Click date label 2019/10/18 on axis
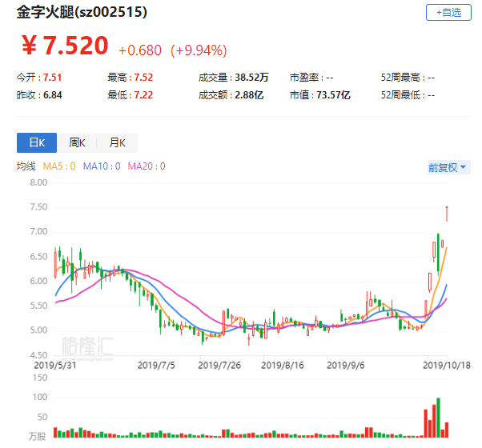Viewport: 482px width, 448px height. pyautogui.click(x=447, y=366)
